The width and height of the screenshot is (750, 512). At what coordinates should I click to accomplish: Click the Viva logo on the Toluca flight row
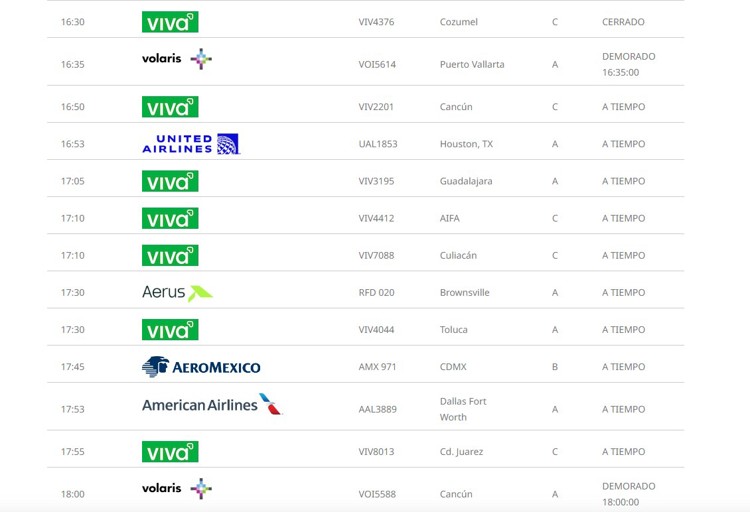[170, 330]
